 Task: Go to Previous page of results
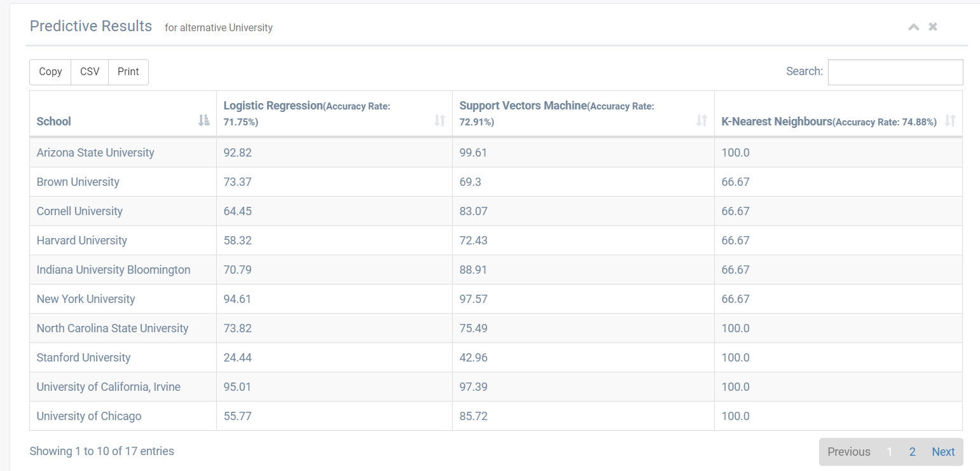click(x=849, y=451)
